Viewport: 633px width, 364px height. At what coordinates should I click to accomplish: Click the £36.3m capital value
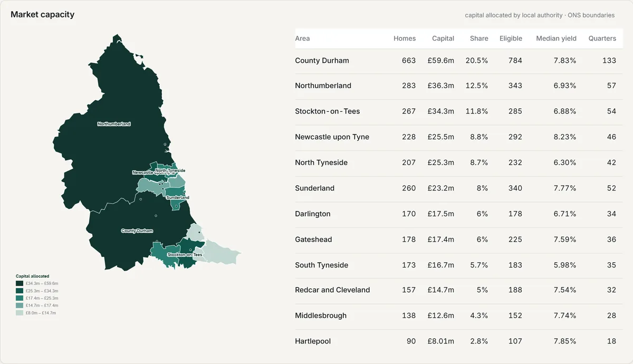441,85
